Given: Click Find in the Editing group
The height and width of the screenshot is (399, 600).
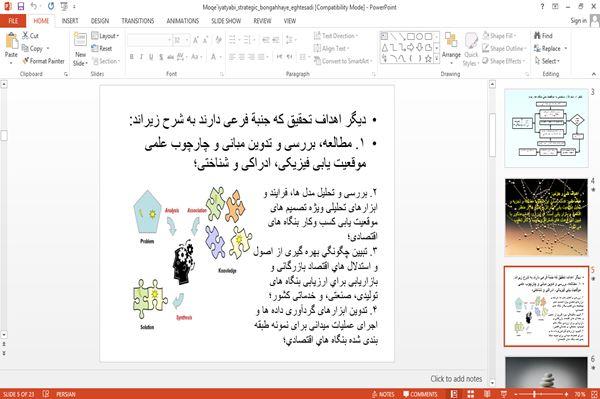Looking at the screenshot, I should tap(543, 36).
